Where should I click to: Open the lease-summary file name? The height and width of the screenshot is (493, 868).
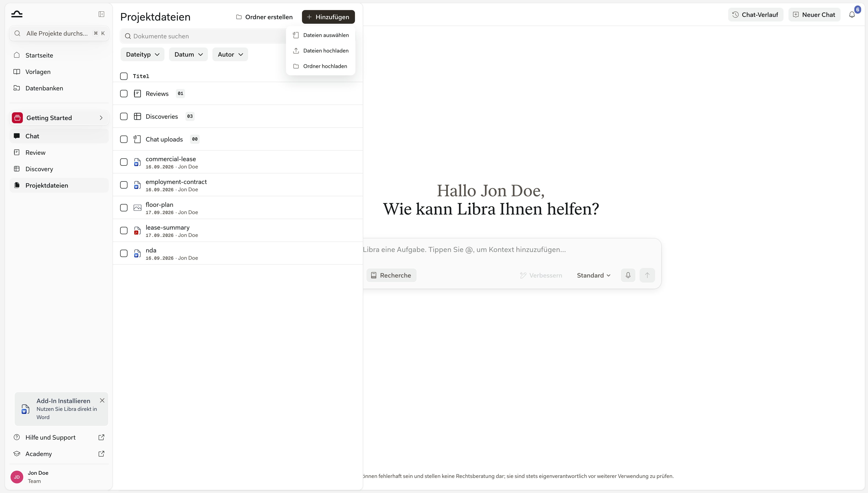(x=167, y=228)
